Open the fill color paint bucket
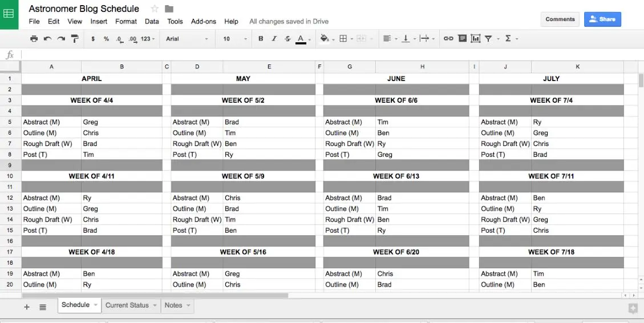The height and width of the screenshot is (323, 644). tap(325, 39)
